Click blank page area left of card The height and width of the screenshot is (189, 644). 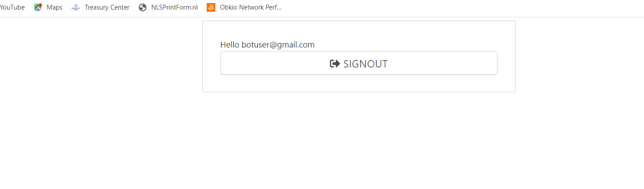pos(100,57)
